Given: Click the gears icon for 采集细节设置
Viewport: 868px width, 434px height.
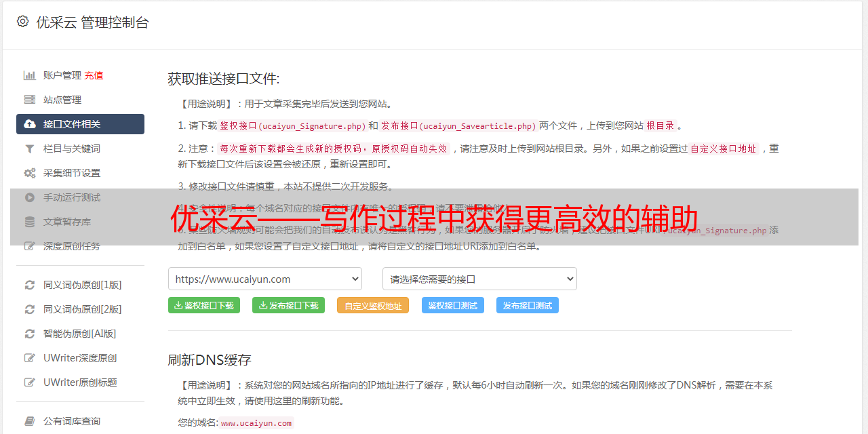Looking at the screenshot, I should (x=30, y=173).
